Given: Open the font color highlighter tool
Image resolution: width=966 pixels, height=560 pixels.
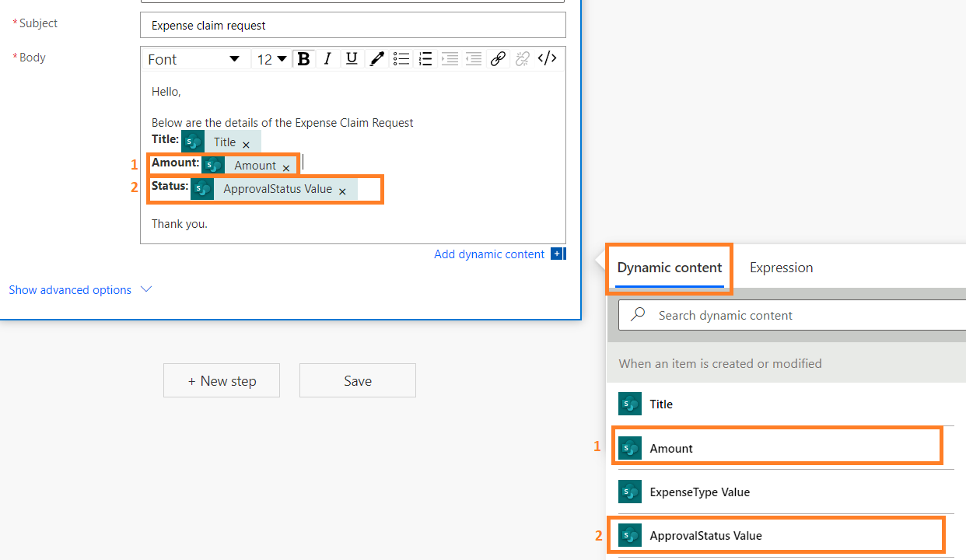Looking at the screenshot, I should [x=376, y=59].
